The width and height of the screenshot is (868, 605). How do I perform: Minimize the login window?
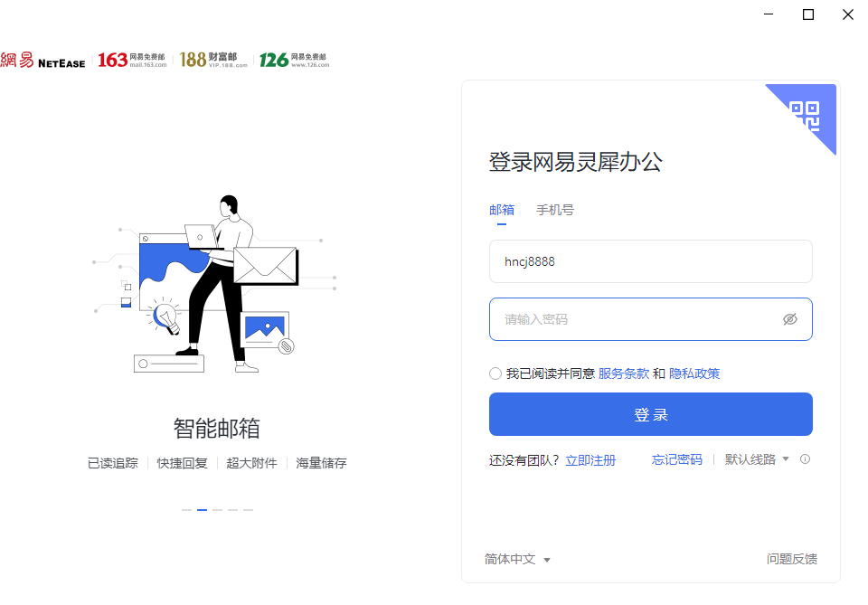[x=769, y=14]
